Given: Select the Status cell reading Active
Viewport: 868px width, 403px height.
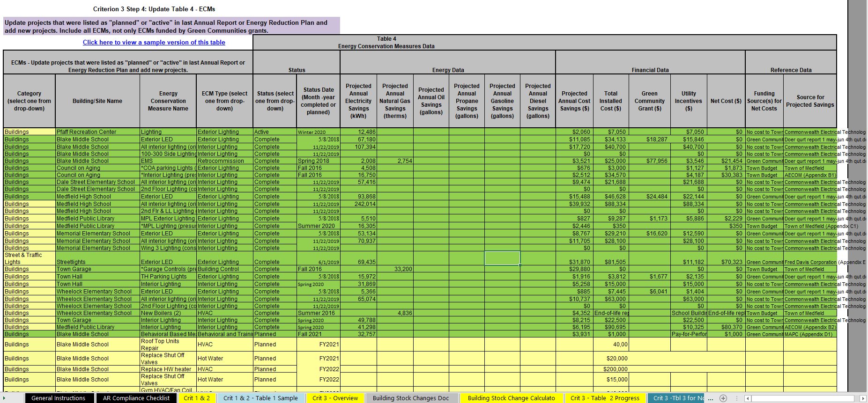Looking at the screenshot, I should (x=274, y=132).
